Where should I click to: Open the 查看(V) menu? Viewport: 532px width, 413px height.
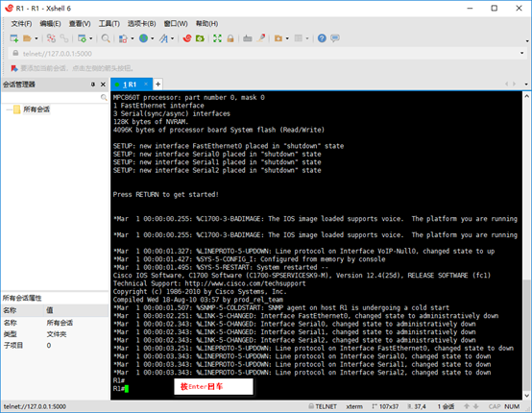(x=80, y=24)
